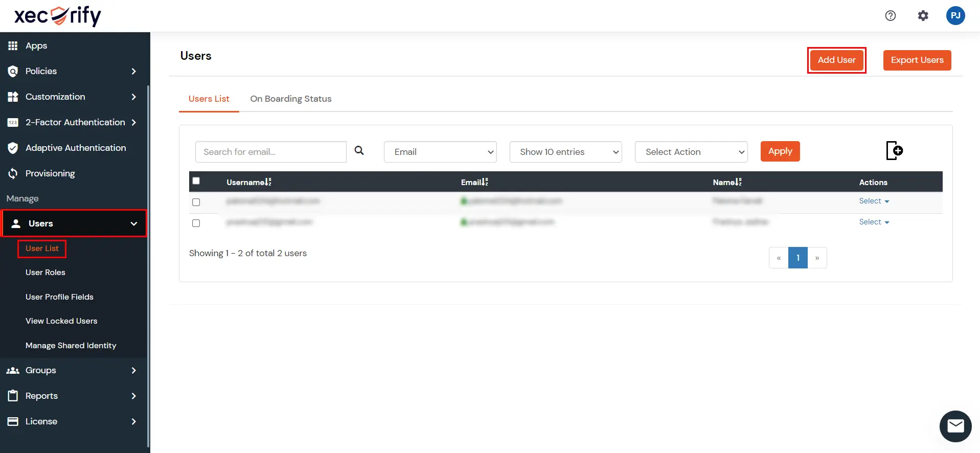
Task: Switch to the Users List tab
Action: coord(209,99)
